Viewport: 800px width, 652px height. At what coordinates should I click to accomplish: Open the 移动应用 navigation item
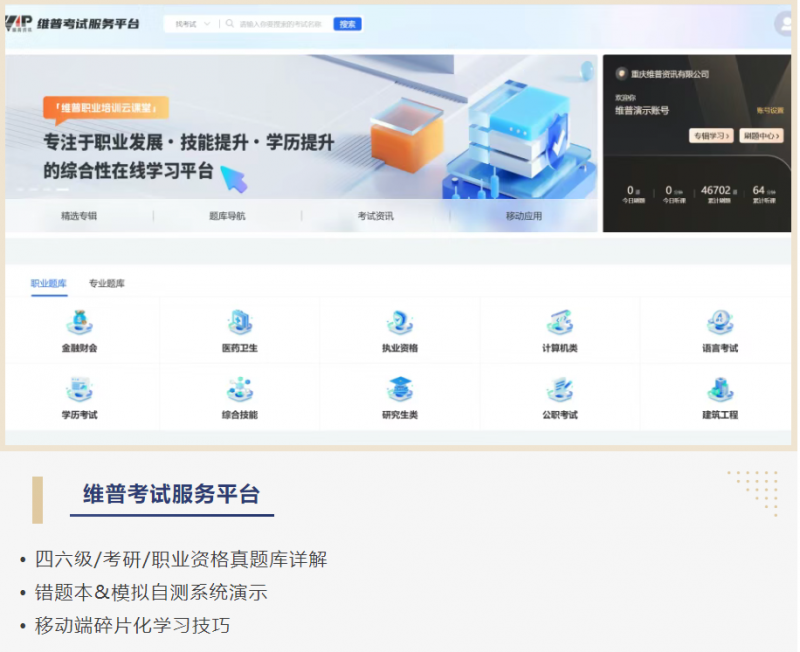pyautogui.click(x=524, y=216)
